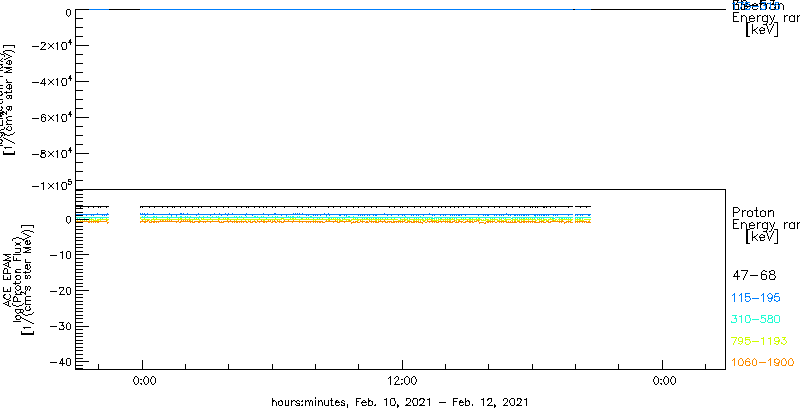Click the Proton legend header
800x410 pixels.
click(x=753, y=213)
